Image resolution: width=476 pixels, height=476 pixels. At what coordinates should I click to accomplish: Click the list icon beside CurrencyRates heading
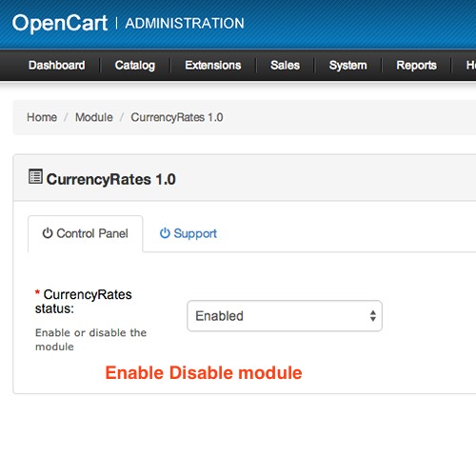tap(35, 176)
